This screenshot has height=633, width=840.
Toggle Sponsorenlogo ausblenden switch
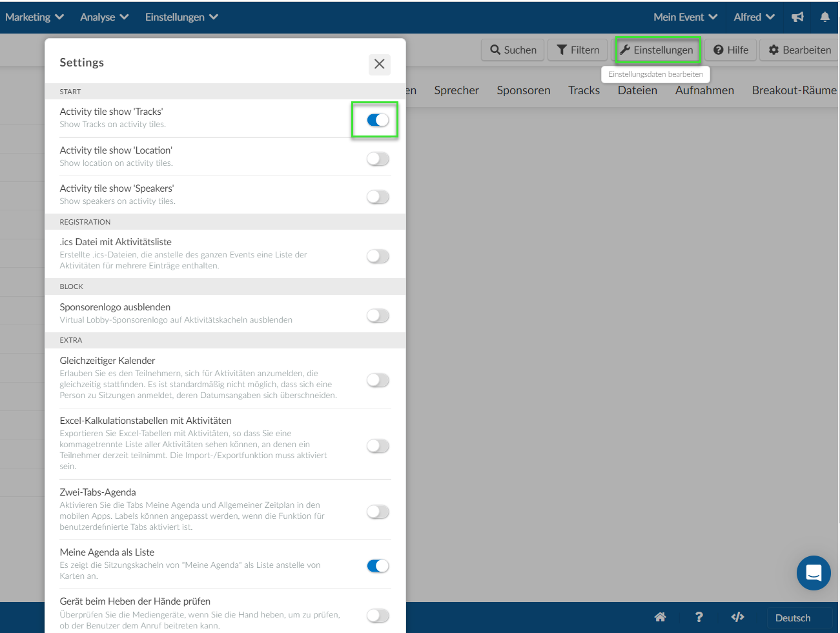click(378, 316)
